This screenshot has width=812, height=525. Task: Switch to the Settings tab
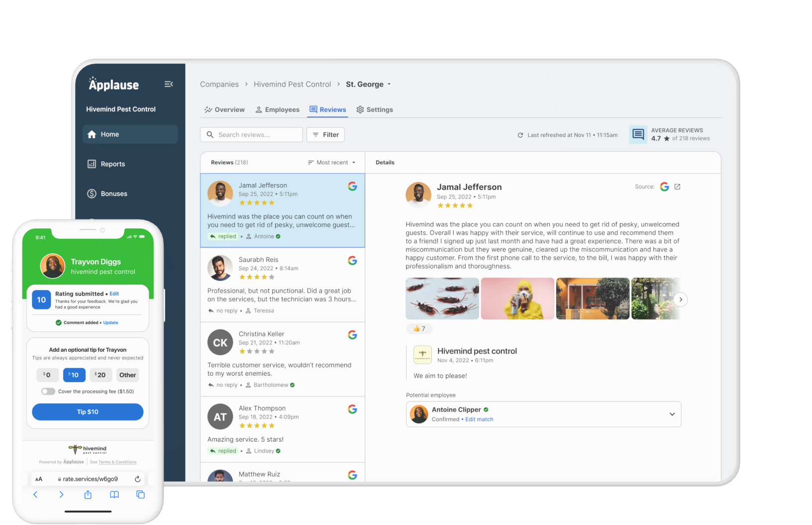click(x=375, y=109)
